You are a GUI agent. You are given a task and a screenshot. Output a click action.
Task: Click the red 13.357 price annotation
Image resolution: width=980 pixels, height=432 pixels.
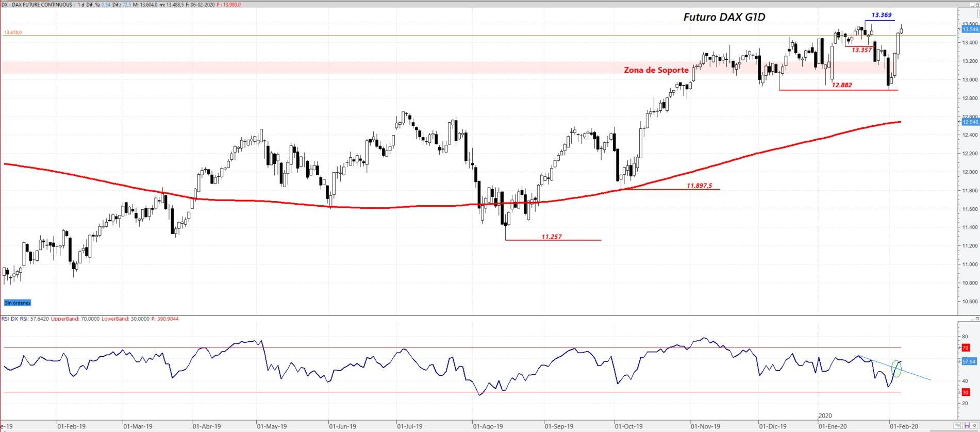(x=861, y=50)
